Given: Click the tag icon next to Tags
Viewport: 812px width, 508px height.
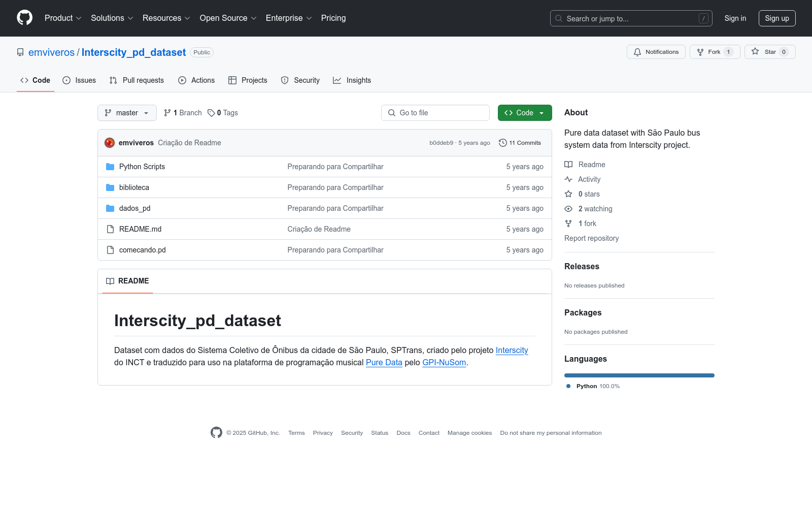Looking at the screenshot, I should coord(211,113).
